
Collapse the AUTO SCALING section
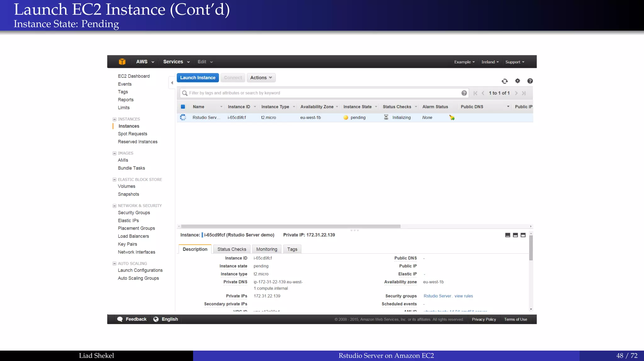coord(114,264)
